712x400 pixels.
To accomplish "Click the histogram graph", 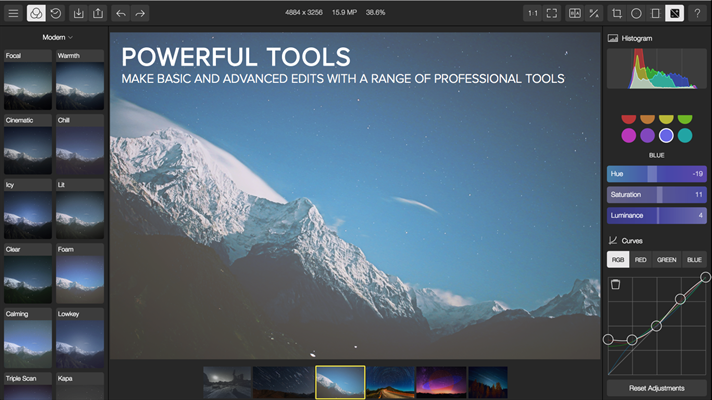I will pyautogui.click(x=657, y=69).
